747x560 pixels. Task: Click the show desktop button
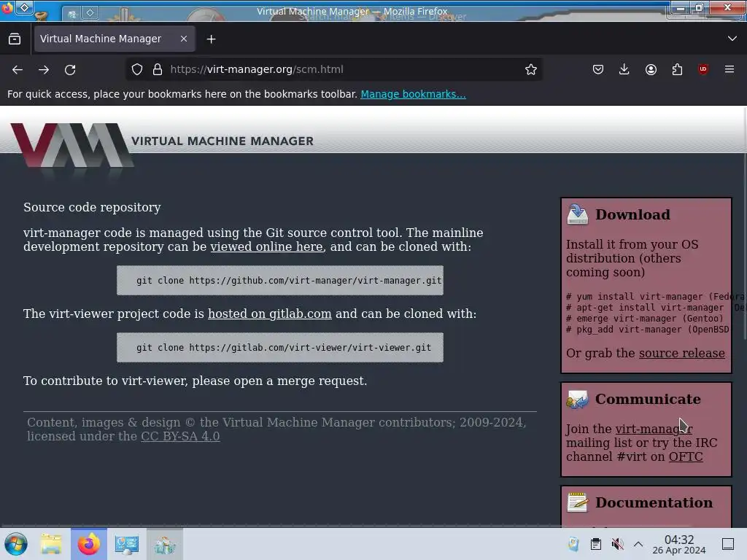point(728,544)
